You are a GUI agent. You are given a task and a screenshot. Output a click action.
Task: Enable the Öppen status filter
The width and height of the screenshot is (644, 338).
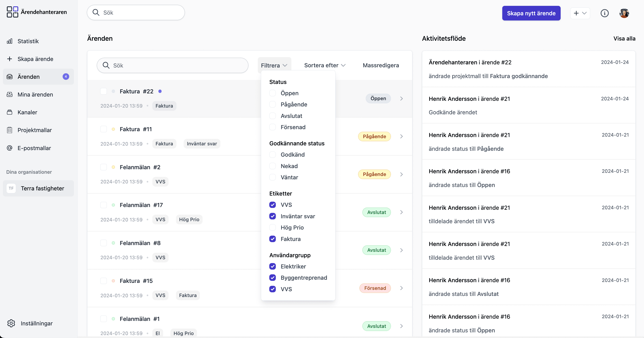tap(272, 93)
